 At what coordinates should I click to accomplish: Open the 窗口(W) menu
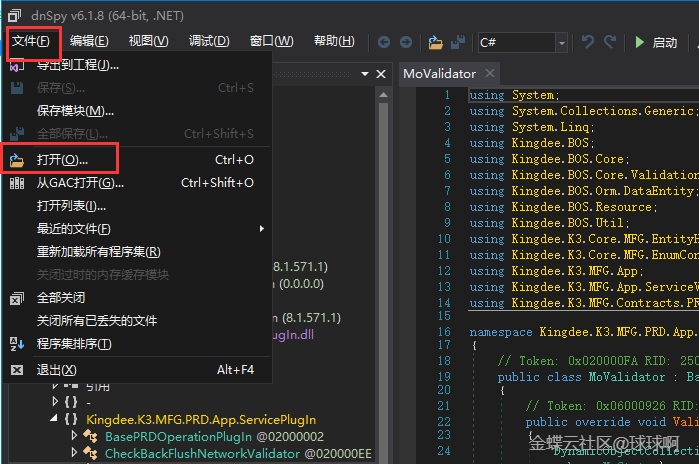pos(271,41)
